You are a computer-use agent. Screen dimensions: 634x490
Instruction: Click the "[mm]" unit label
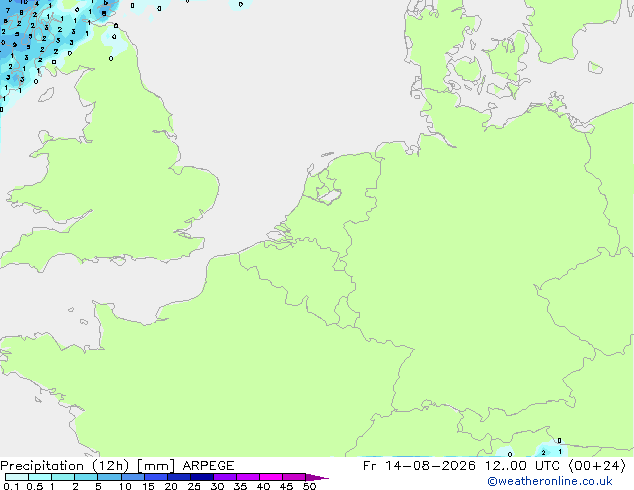[x=156, y=466]
